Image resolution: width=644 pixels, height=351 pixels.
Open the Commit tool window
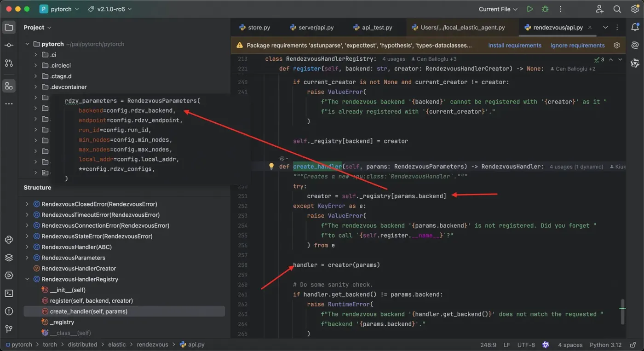click(x=9, y=45)
